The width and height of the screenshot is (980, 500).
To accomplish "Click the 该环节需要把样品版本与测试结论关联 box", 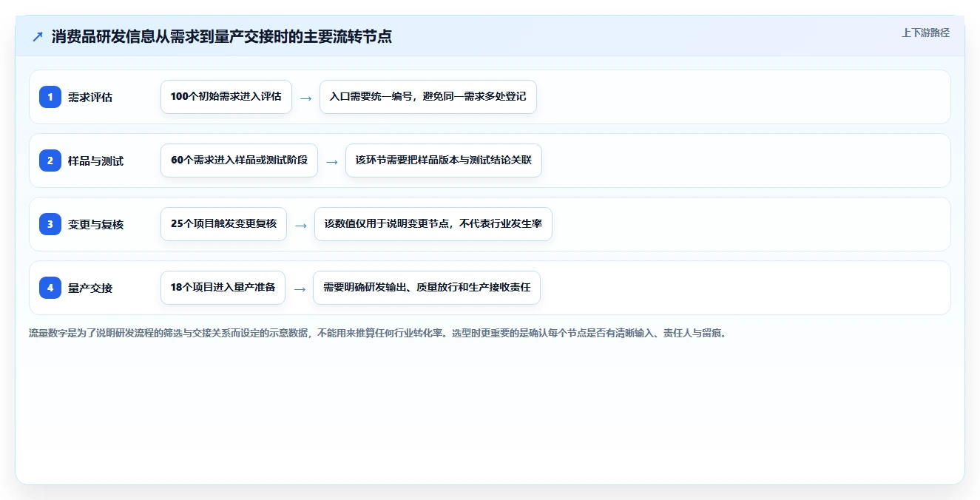I will pos(444,161).
